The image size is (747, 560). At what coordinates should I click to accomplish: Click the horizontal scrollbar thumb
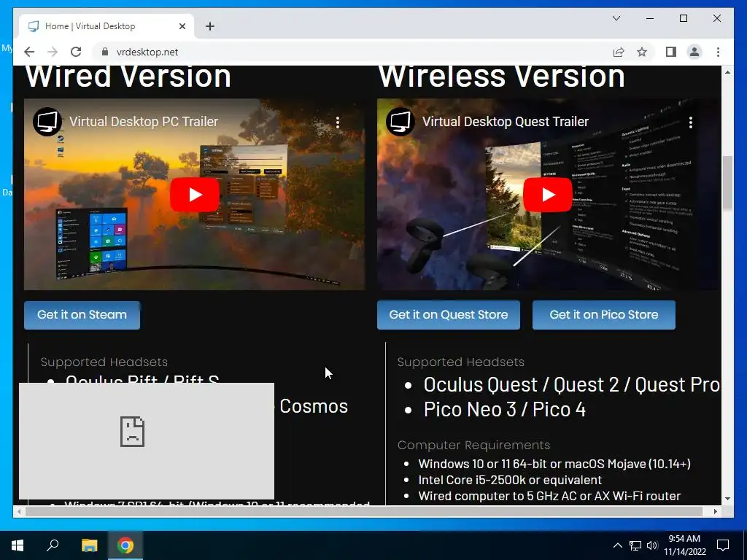coord(364,511)
